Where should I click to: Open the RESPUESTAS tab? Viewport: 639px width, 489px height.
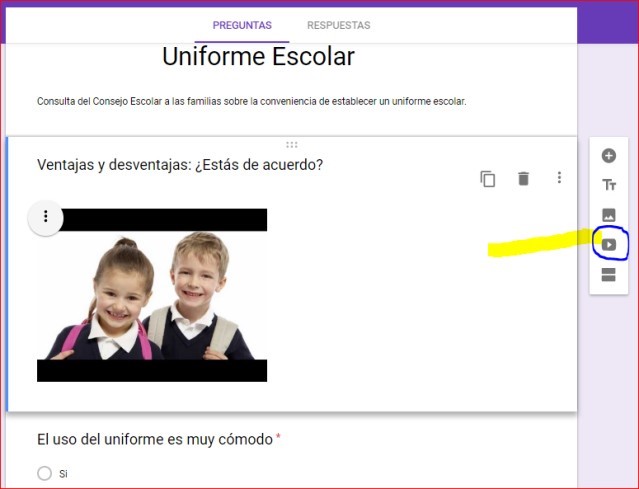pyautogui.click(x=338, y=25)
